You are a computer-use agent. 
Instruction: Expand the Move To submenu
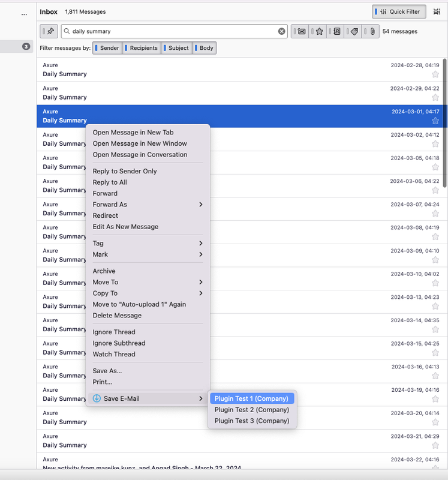[148, 282]
